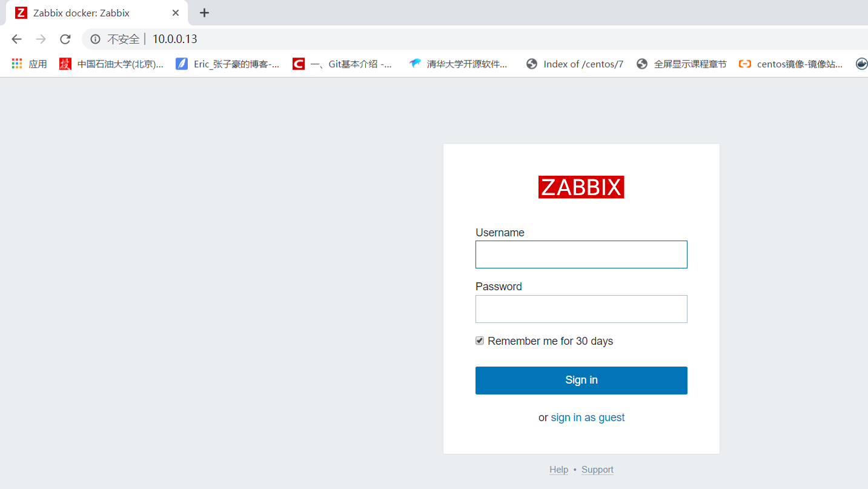The height and width of the screenshot is (489, 868).
Task: Open the centos镜像-镜像站 bookmark
Action: pyautogui.click(x=791, y=64)
